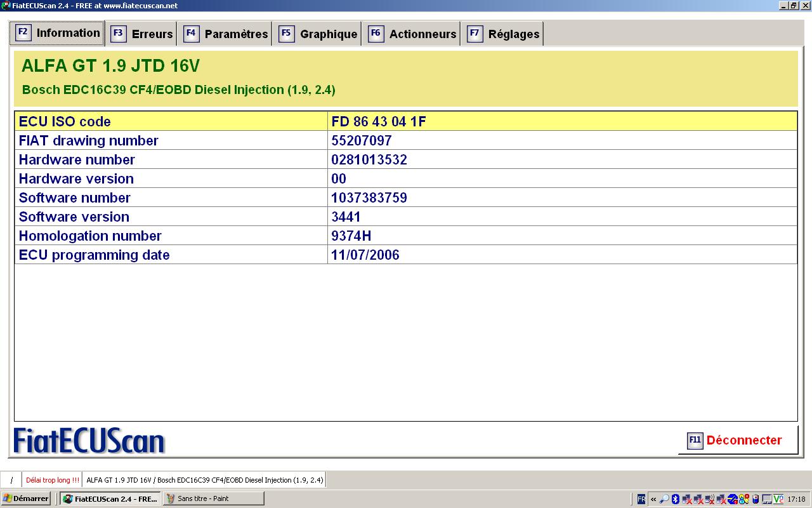Select the Hardware number label
Viewport: 812px width, 508px height.
tap(77, 159)
